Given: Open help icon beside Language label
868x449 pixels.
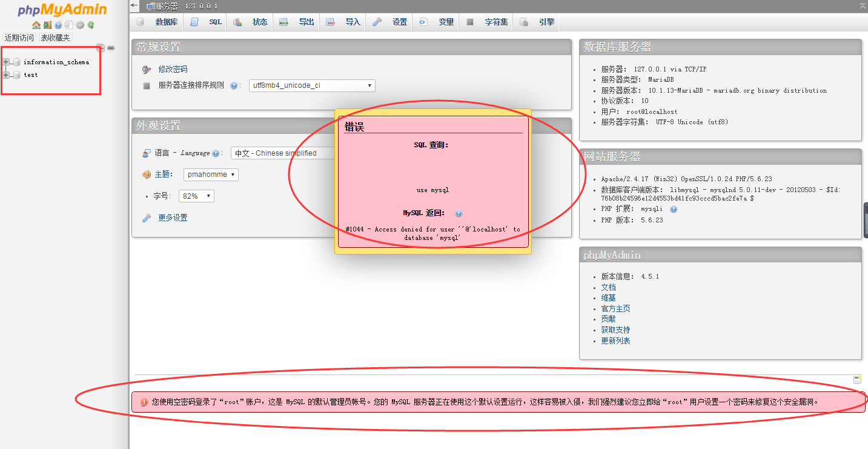Looking at the screenshot, I should click(x=216, y=154).
